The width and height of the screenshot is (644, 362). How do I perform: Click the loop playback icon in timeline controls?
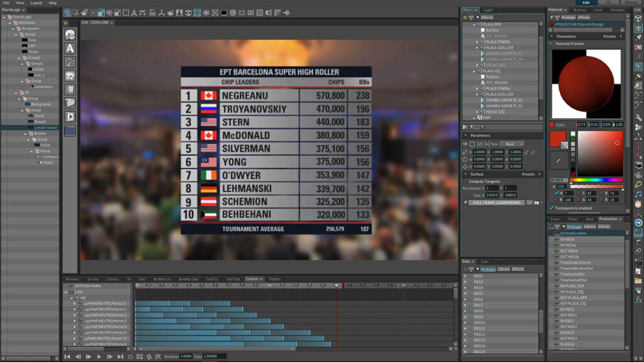pos(130,356)
